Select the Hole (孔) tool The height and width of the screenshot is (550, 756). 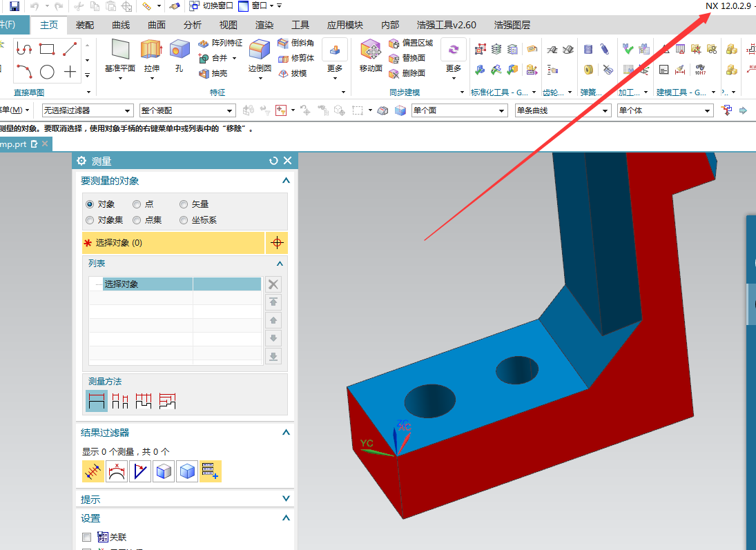(180, 56)
